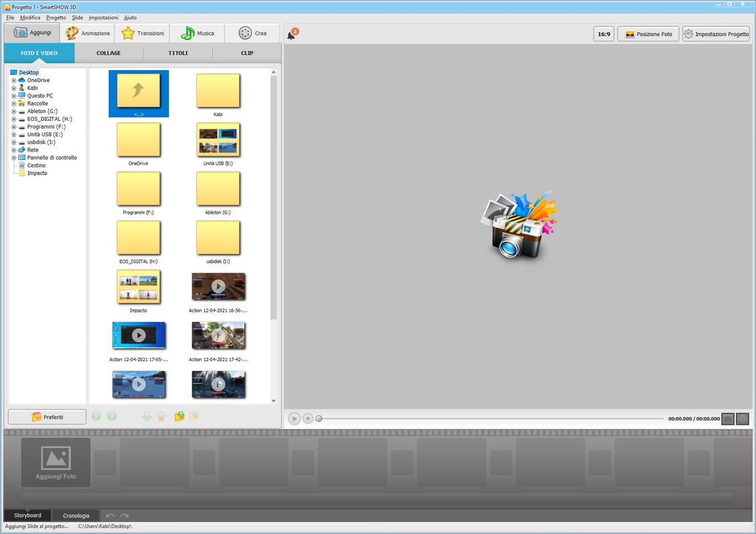Image resolution: width=756 pixels, height=534 pixels.
Task: Open the File menu
Action: pos(10,17)
